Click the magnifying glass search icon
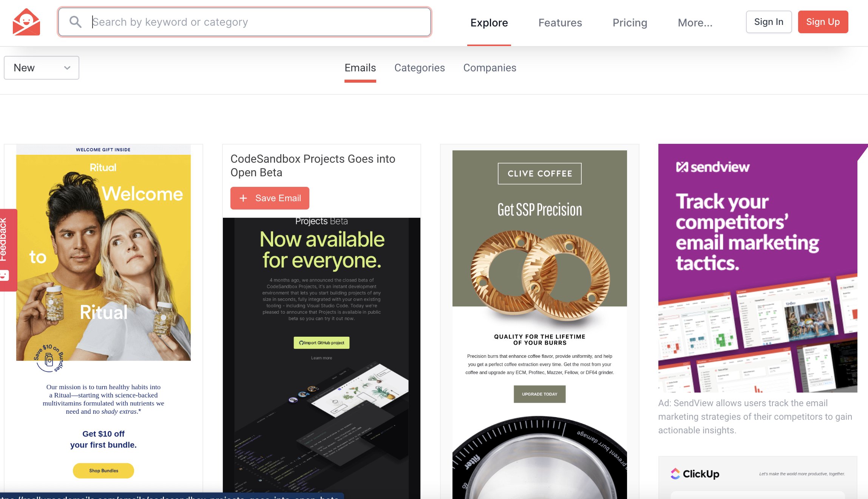 point(76,22)
